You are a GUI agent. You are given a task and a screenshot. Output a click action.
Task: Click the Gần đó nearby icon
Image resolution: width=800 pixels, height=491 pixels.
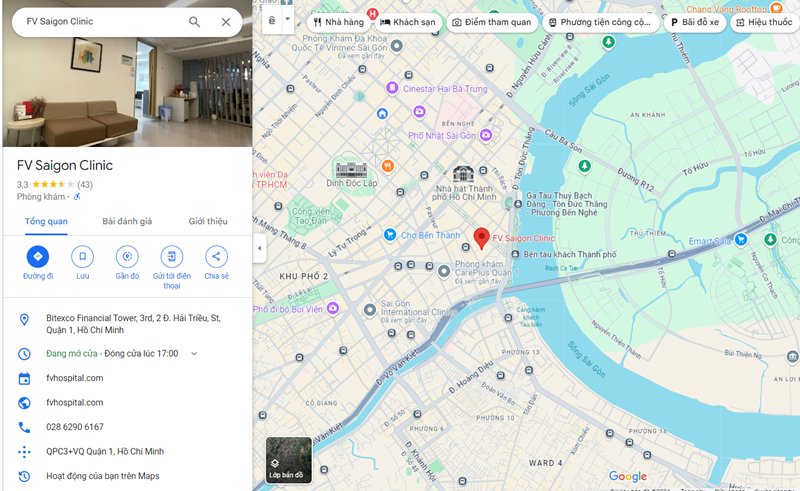(x=127, y=257)
